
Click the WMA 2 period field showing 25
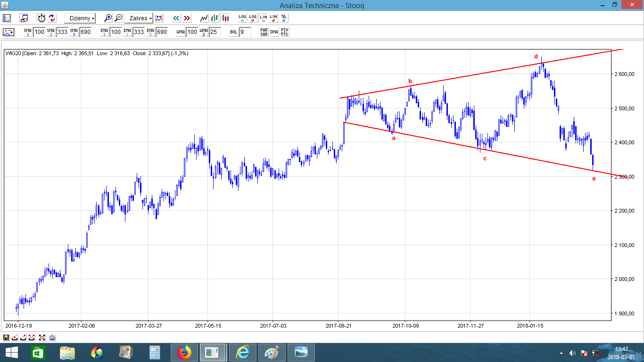pyautogui.click(x=215, y=32)
